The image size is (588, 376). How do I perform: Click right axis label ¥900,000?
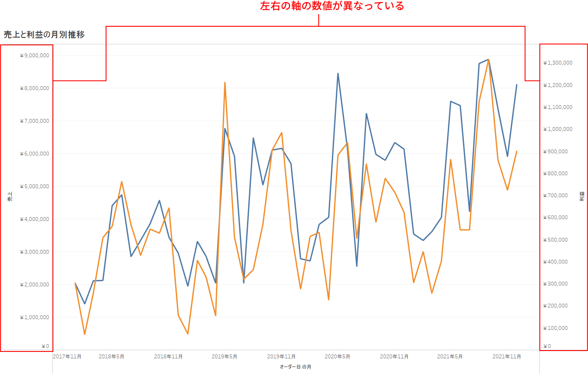[555, 152]
